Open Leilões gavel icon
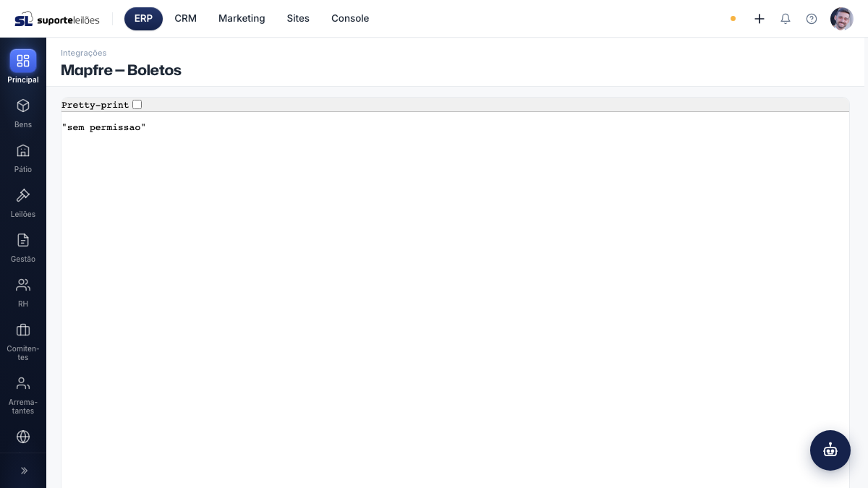Screen dimensions: 868x488 coord(23,195)
